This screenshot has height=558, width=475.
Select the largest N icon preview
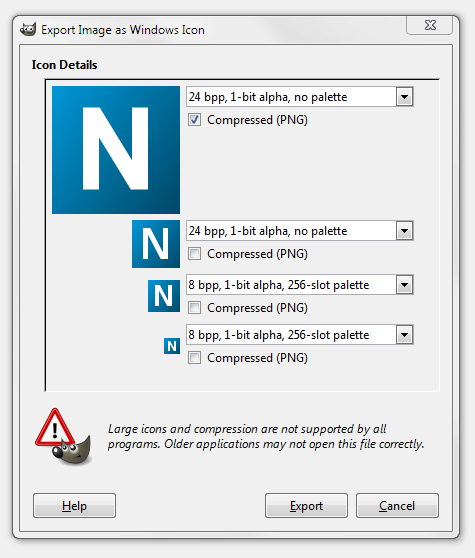pyautogui.click(x=116, y=150)
